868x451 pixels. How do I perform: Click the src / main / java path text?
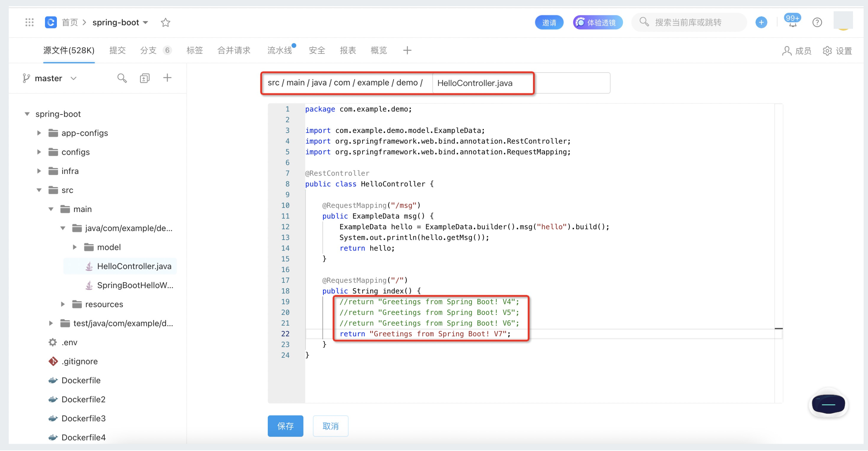[x=297, y=83]
